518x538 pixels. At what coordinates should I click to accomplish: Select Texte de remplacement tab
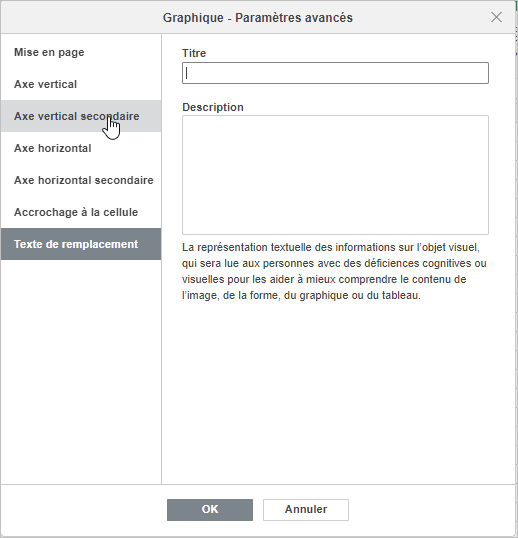81,244
